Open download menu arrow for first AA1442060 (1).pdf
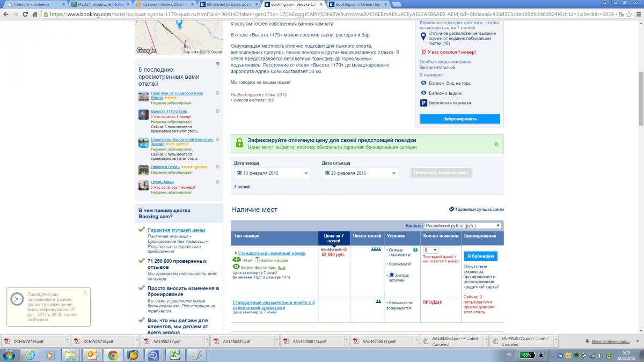Image resolution: width=644 pixels, height=362 pixels. 346,341
